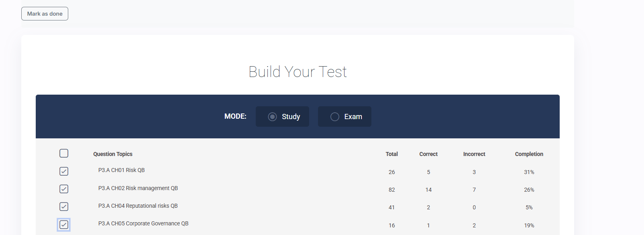Toggle the CH05 Corporate Governance QB checkbox

64,225
